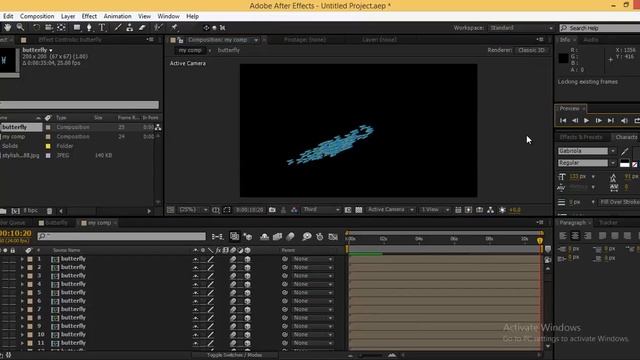Image resolution: width=640 pixels, height=360 pixels.
Task: Switch to the butterfly timeline tab
Action: [x=56, y=223]
